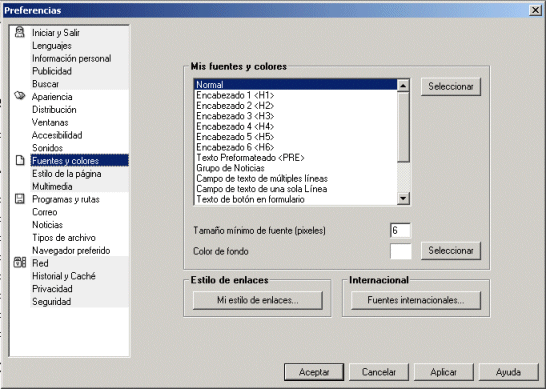The width and height of the screenshot is (546, 389).
Task: Click the Aplicar button
Action: point(444,372)
